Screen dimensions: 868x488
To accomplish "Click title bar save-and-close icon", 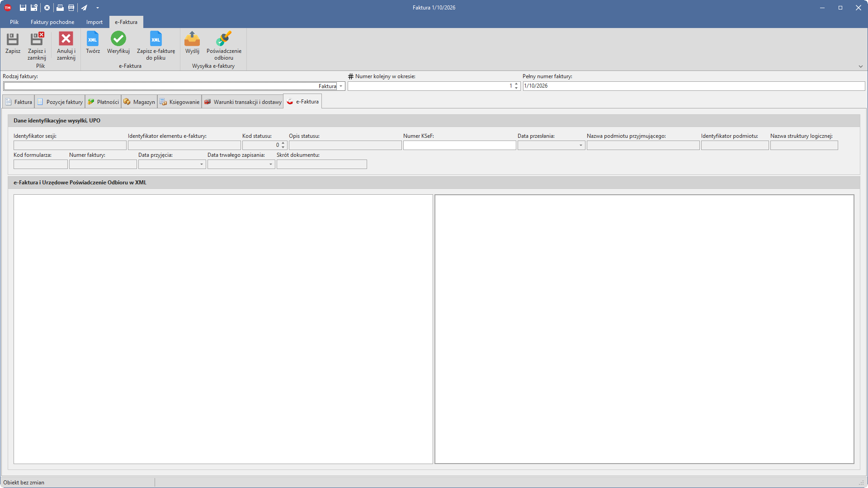I will click(x=34, y=8).
